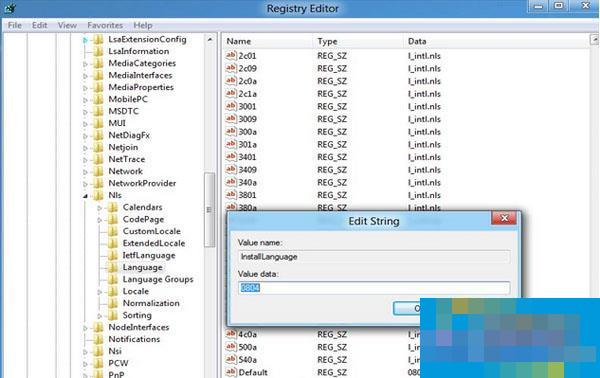The image size is (600, 378).
Task: Select the IetfLanguage folder icon
Action: tap(113, 255)
